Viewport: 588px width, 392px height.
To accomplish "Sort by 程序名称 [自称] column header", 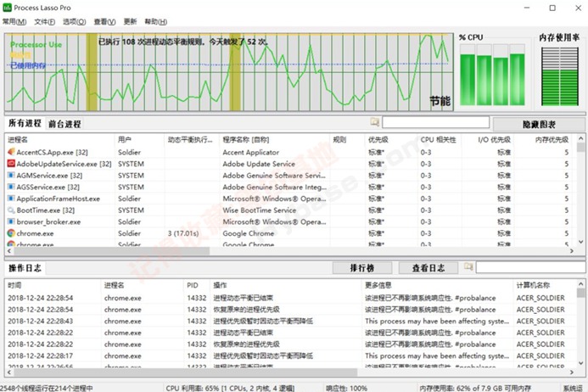I will coord(275,139).
